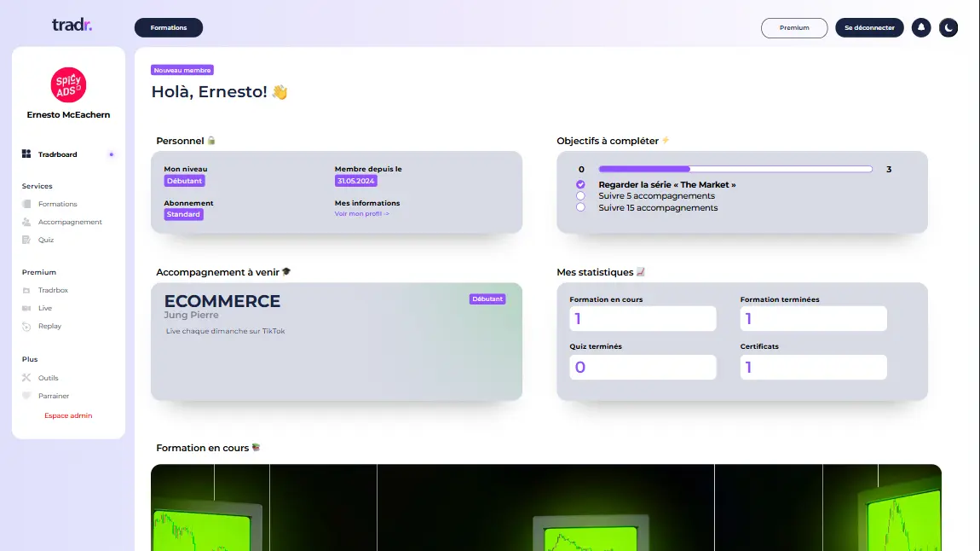Select 'Suivre 5 accompagnements' radio button
This screenshot has height=551, width=980.
coord(581,196)
